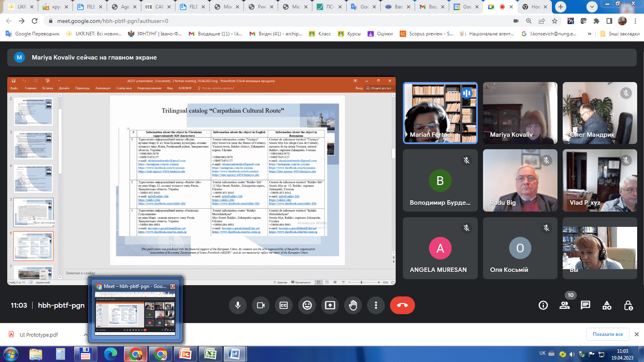The height and width of the screenshot is (362, 644).
Task: Toggle closed captions button
Action: [284, 305]
